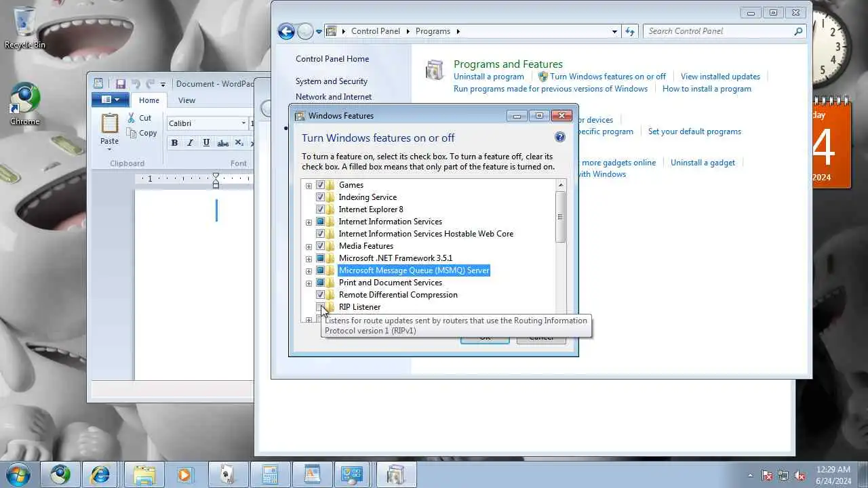
Task: Select Control Panel in the address breadcrumb
Action: click(376, 31)
